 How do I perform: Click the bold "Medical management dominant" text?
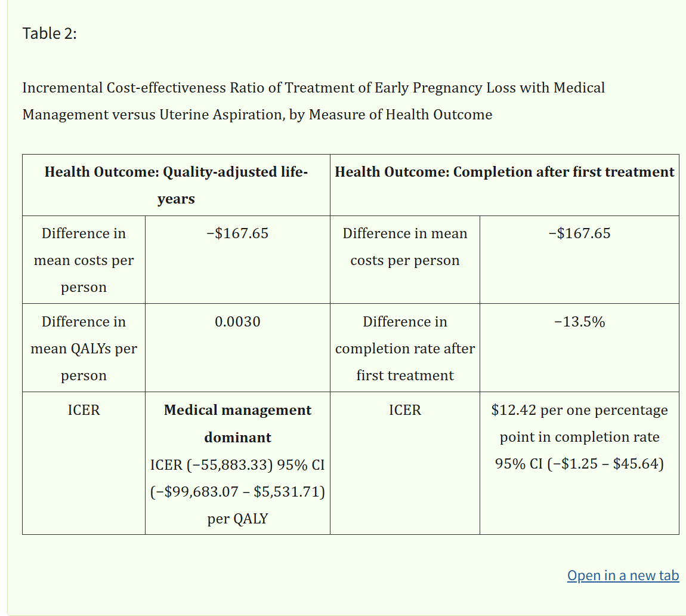237,424
